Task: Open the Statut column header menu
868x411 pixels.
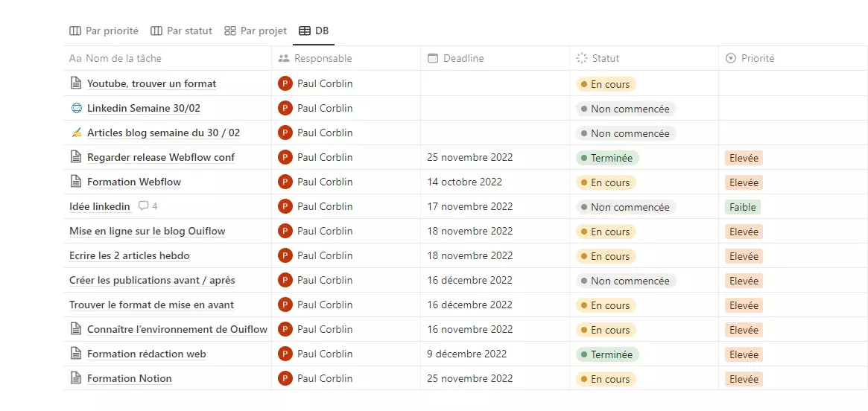Action: pos(644,58)
